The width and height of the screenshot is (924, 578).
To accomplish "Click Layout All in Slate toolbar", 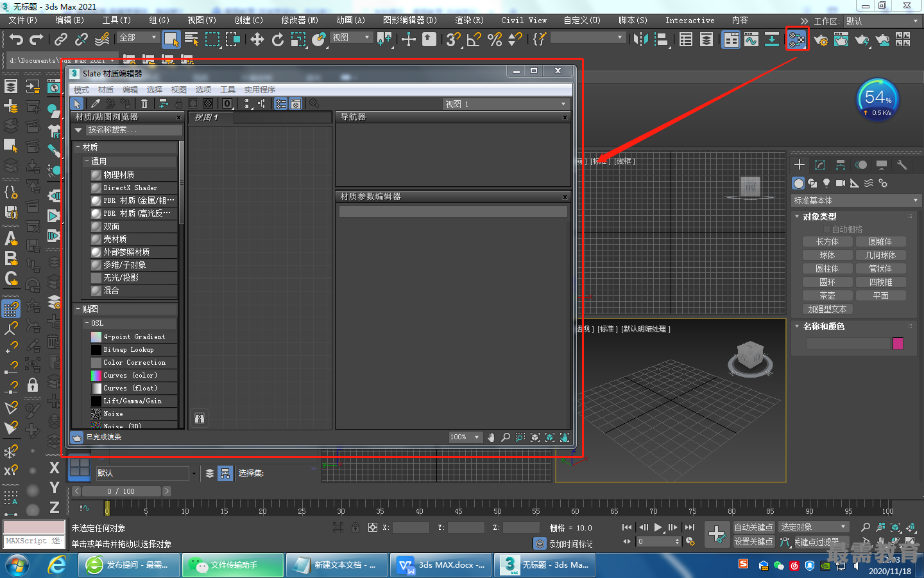I will click(248, 103).
